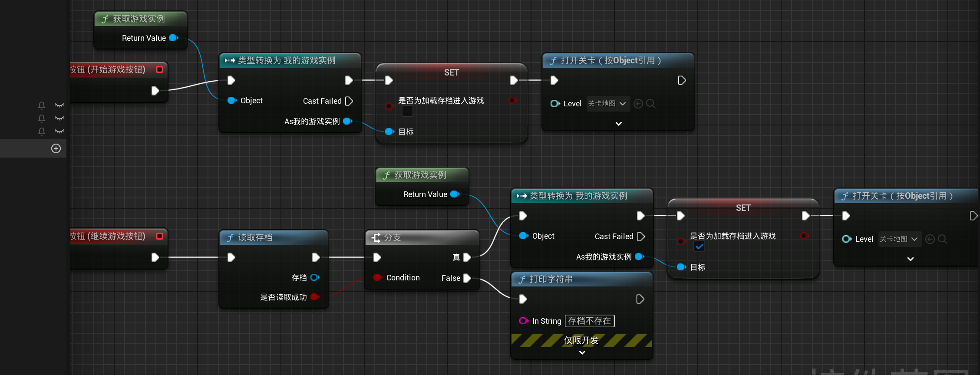
Task: Expand the upper 打开关卡 node chevron
Action: [619, 124]
